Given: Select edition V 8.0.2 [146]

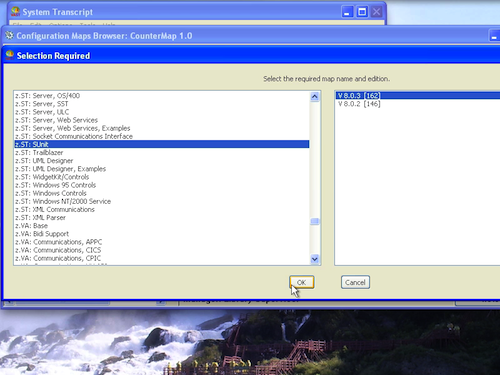Looking at the screenshot, I should point(418,104).
